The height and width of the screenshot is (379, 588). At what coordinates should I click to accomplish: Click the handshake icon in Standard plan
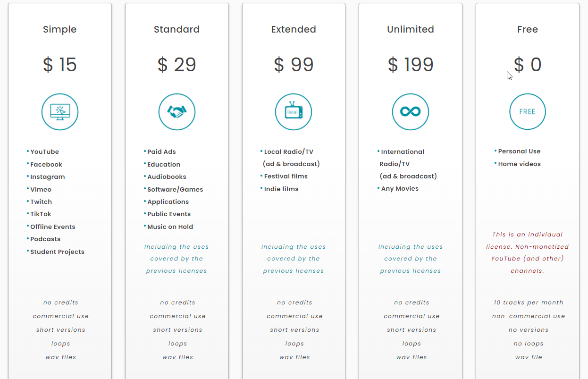(x=177, y=112)
